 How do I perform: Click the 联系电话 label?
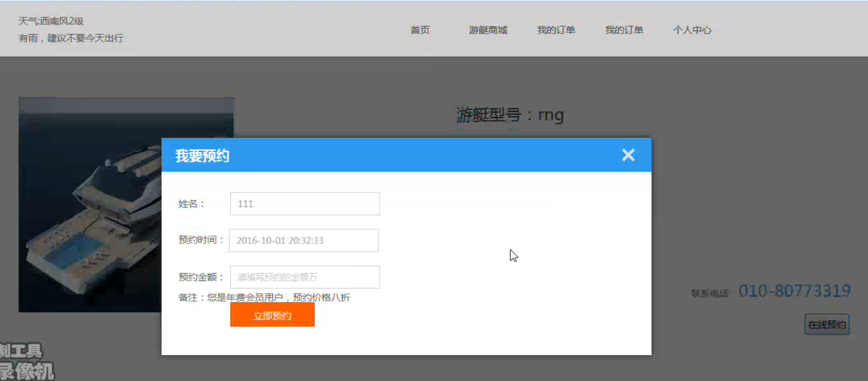click(710, 293)
